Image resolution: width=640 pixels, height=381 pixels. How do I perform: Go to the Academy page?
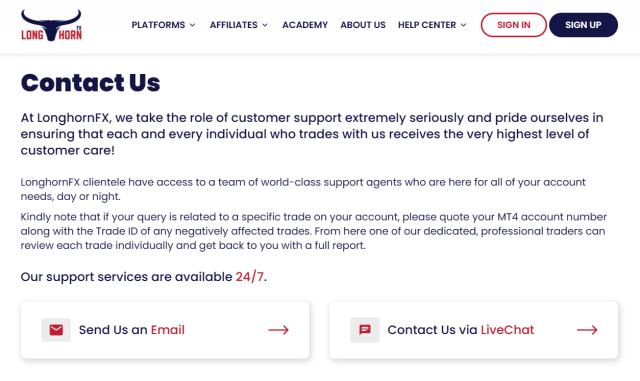(x=305, y=25)
